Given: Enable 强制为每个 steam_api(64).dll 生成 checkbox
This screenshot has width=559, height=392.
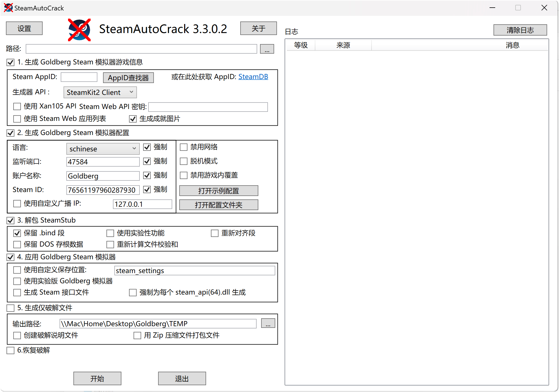Looking at the screenshot, I should pos(133,293).
